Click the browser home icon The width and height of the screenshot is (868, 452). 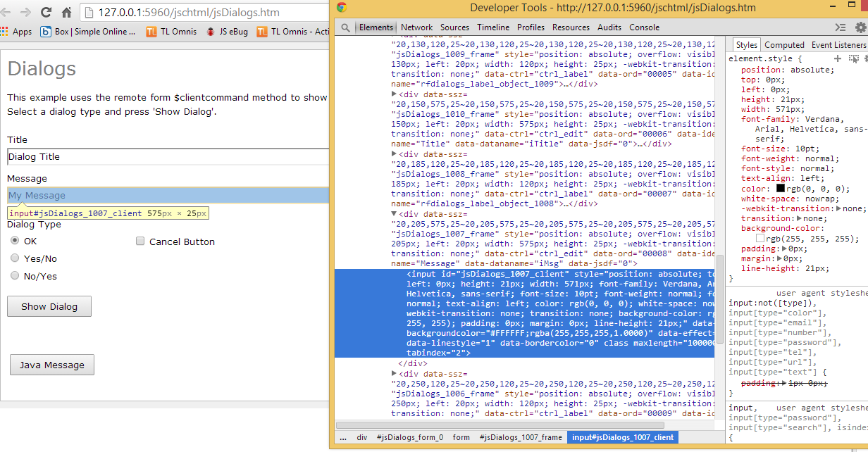point(67,12)
